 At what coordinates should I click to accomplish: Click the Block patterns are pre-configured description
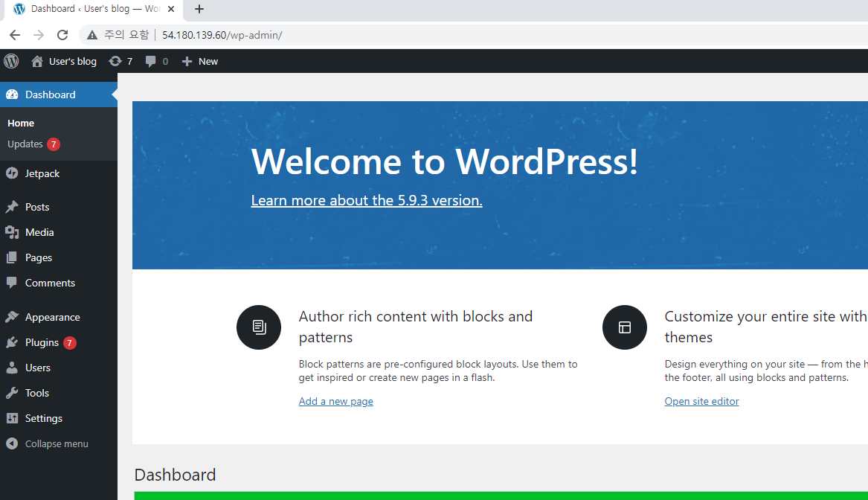438,371
